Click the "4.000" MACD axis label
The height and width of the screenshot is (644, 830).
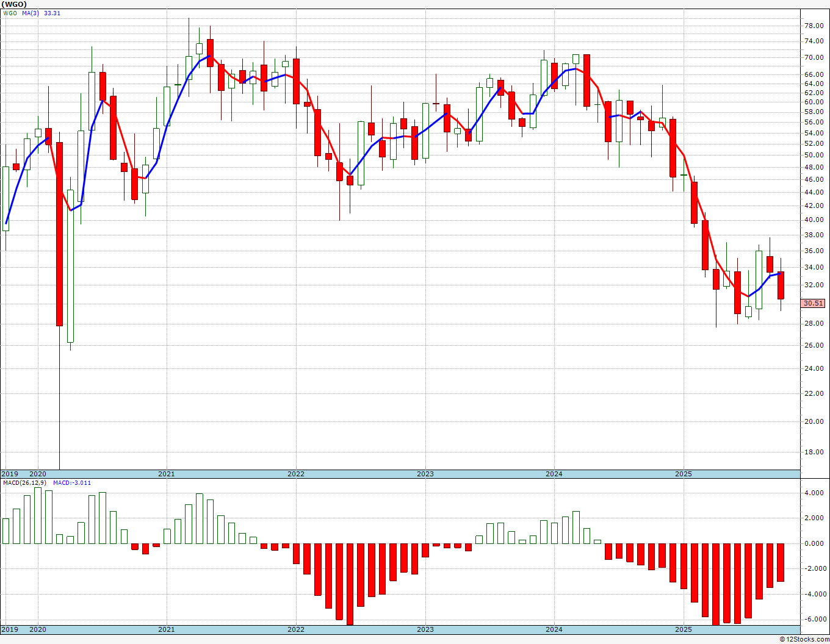click(814, 493)
